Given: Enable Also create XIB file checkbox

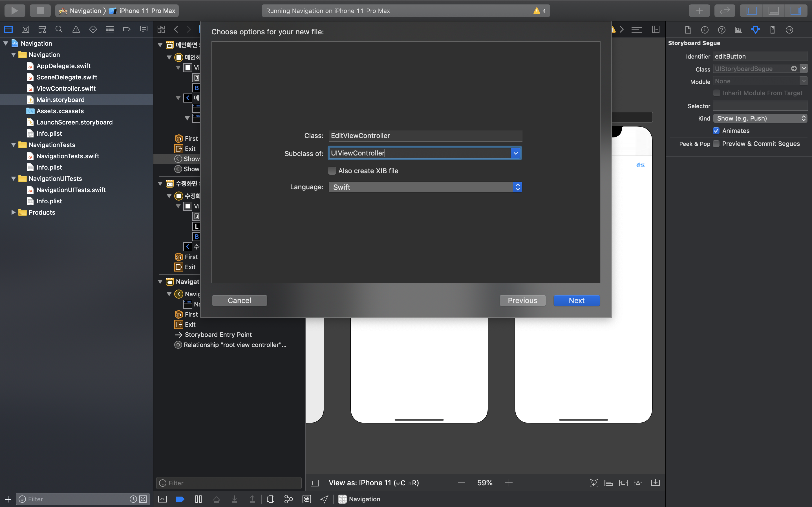Looking at the screenshot, I should coord(332,171).
